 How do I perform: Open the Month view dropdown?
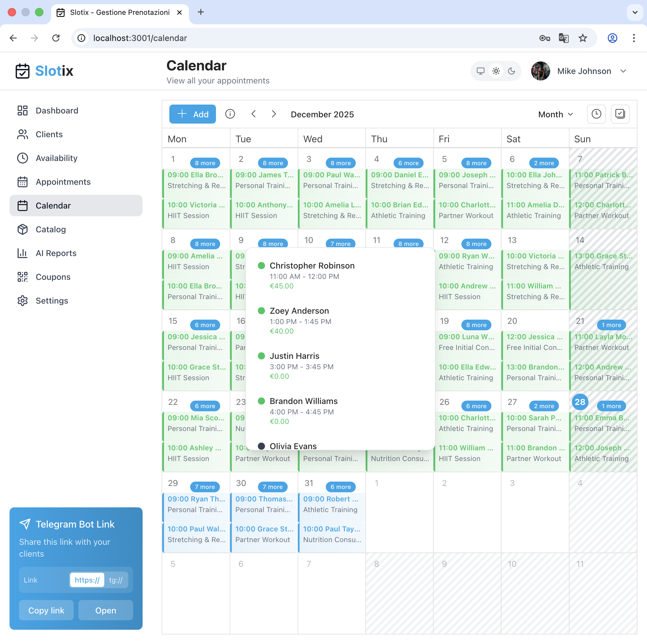(x=555, y=114)
